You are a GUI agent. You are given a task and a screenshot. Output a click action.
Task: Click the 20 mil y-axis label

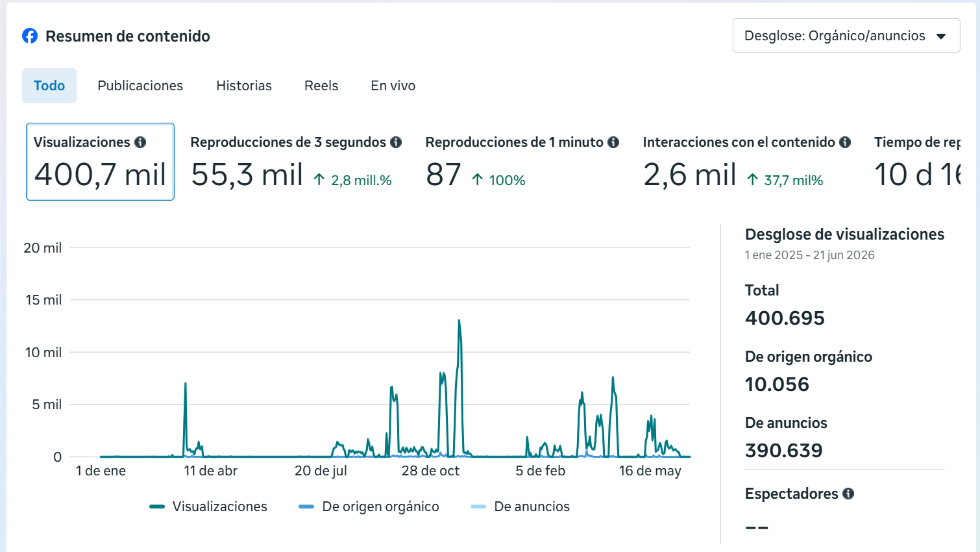tap(43, 248)
